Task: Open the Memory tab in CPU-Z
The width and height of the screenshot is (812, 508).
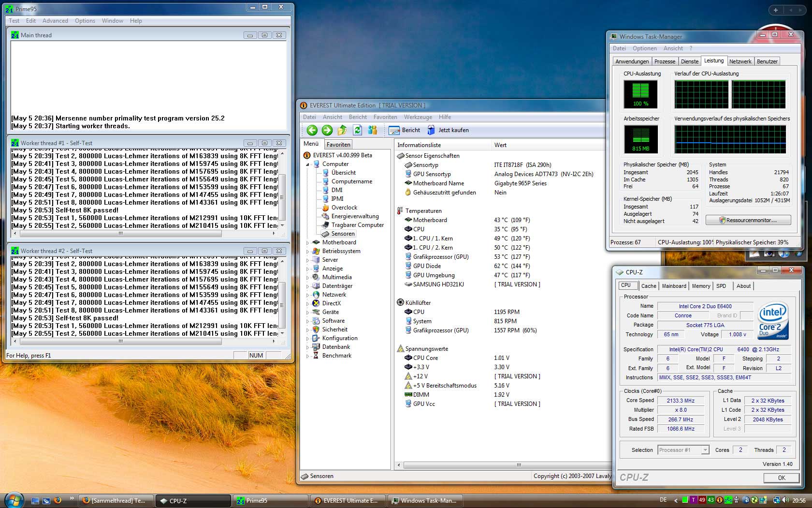Action: (x=701, y=286)
